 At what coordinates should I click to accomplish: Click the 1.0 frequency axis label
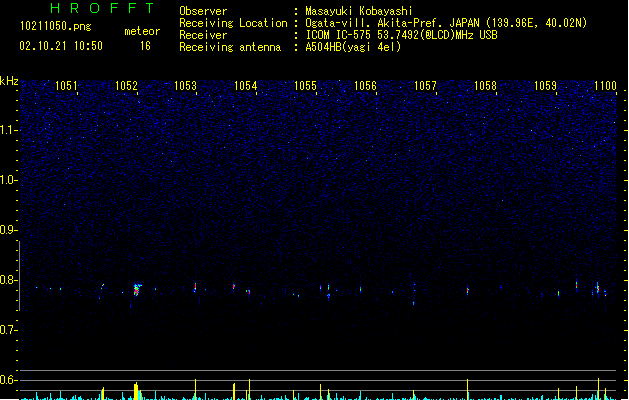[8, 180]
